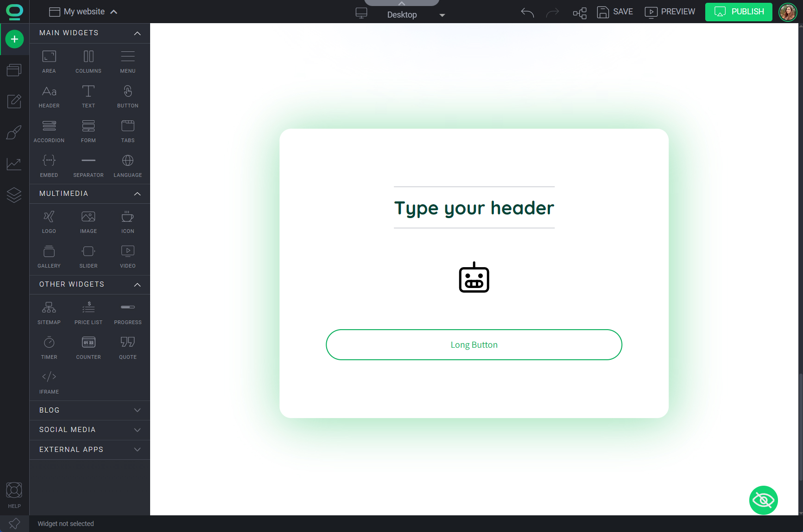Collapse the Other Widgets section
The image size is (803, 532).
(x=137, y=285)
